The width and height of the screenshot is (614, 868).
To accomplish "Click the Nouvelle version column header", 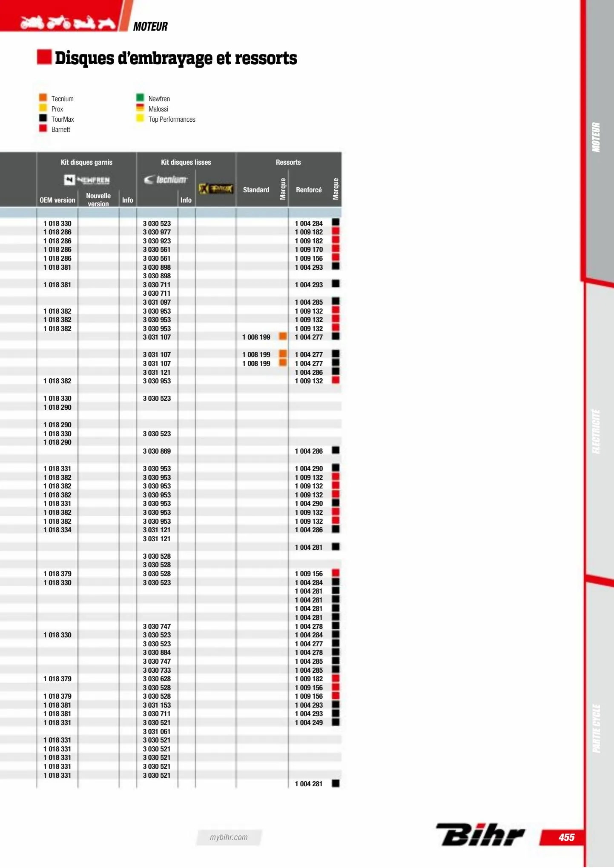I will click(x=98, y=200).
